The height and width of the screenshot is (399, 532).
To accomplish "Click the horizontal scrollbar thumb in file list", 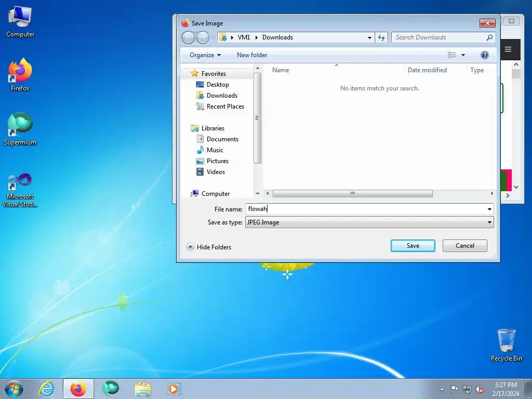I will (x=353, y=193).
